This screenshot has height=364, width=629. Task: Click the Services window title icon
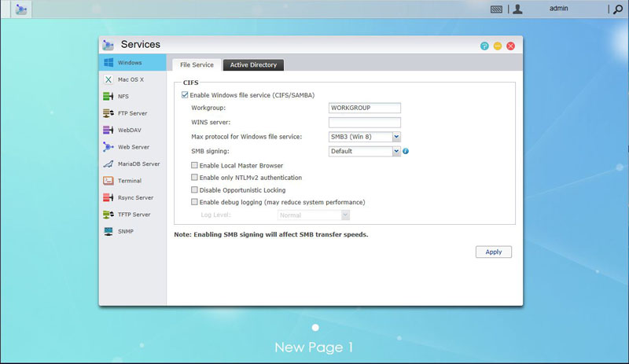108,45
